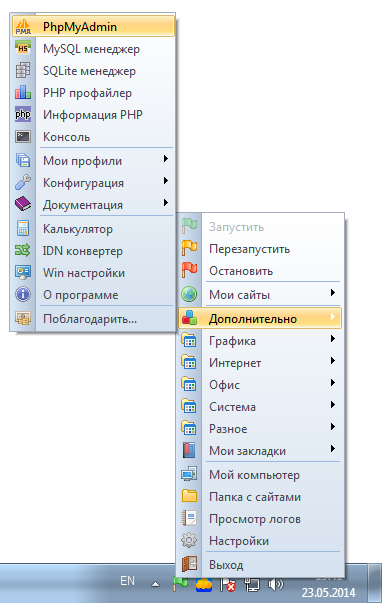Image resolution: width=386 pixels, height=610 pixels.
Task: Click the Мой компьютер monitor icon
Action: [x=189, y=474]
